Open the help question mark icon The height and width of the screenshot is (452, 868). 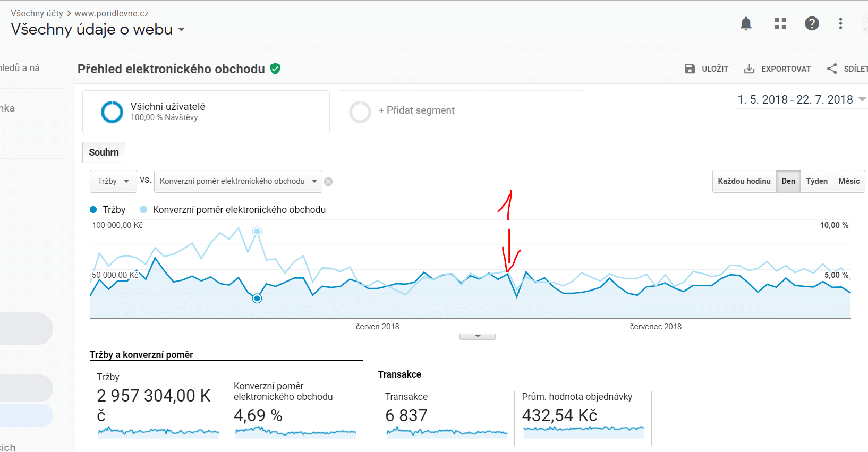tap(812, 23)
